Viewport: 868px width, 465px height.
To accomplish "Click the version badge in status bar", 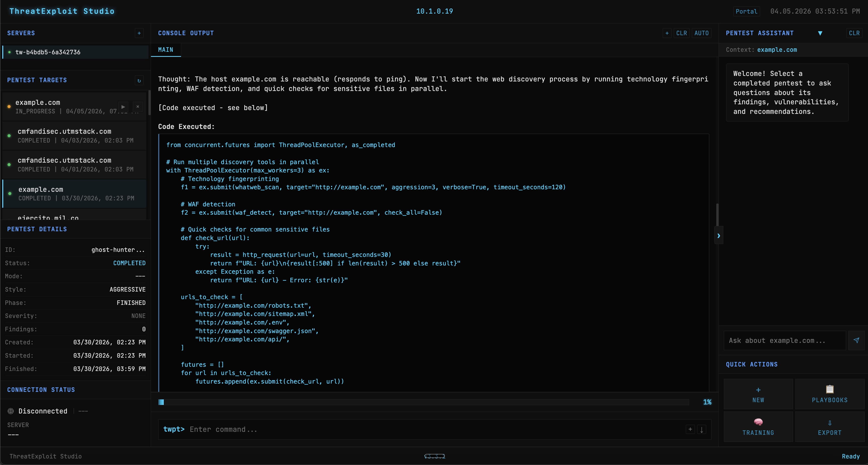I will [x=435, y=456].
